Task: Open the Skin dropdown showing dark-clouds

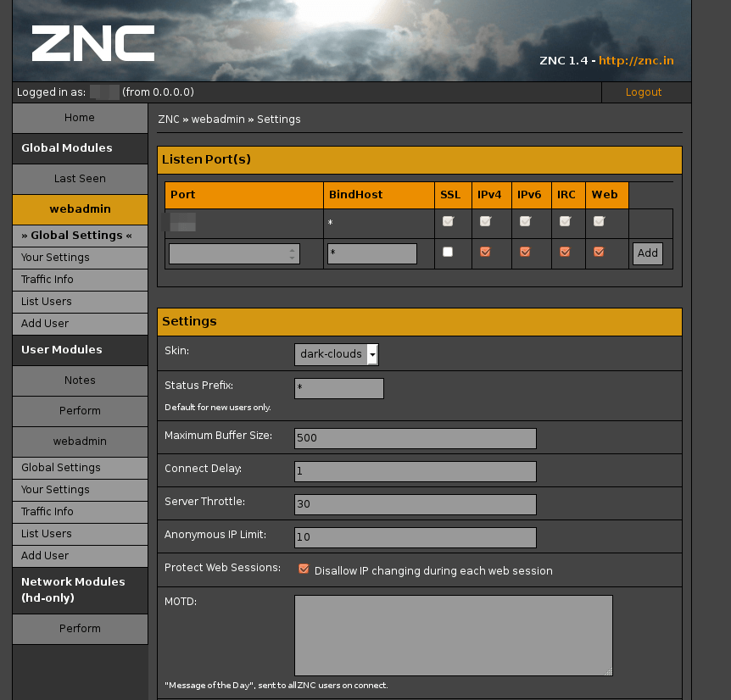Action: [336, 354]
